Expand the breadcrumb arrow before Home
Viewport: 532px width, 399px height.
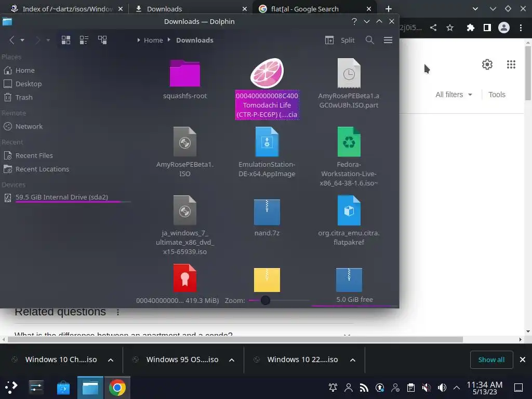[138, 40]
